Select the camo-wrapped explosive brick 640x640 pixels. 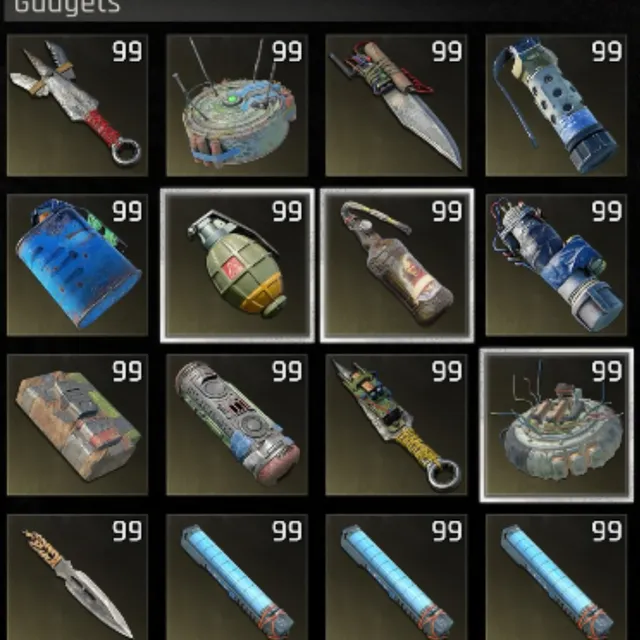[77, 424]
